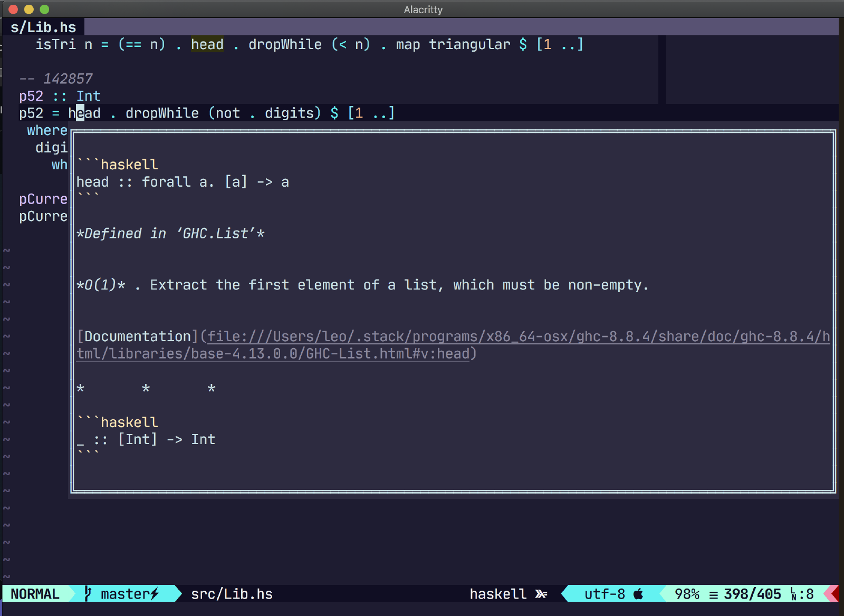Click the Alacritty window title

[x=423, y=9]
